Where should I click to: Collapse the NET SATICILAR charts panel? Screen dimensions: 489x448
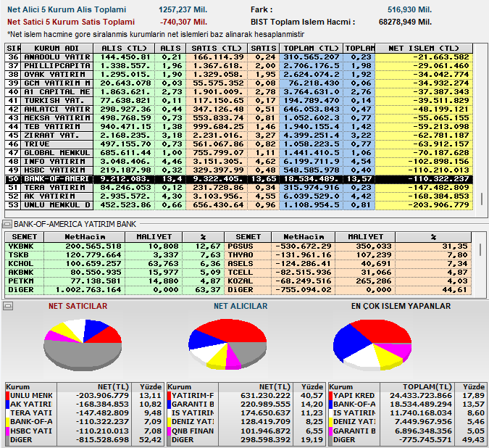7,306
